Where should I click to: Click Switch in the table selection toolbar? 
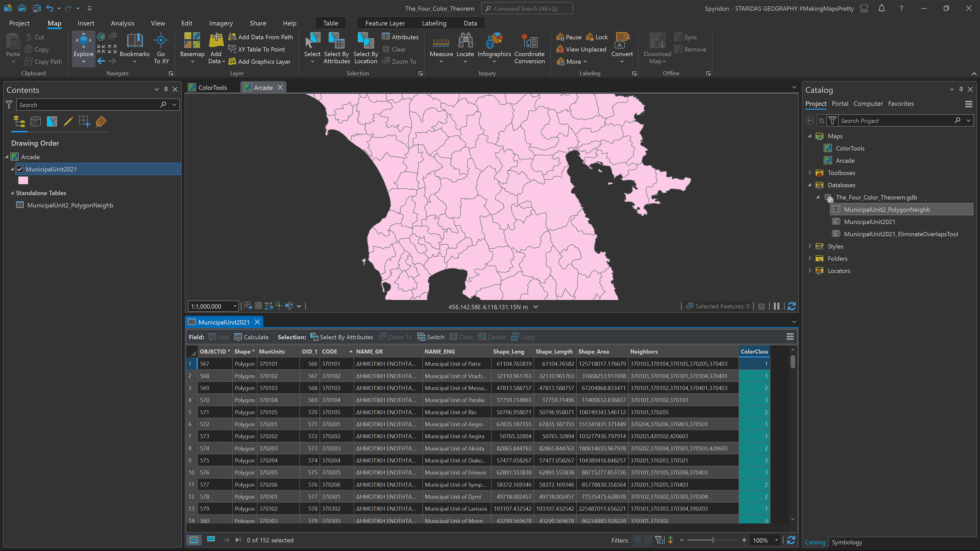[430, 337]
